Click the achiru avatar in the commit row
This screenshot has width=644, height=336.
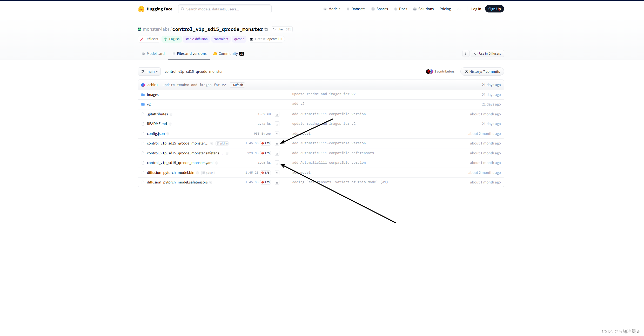143,85
